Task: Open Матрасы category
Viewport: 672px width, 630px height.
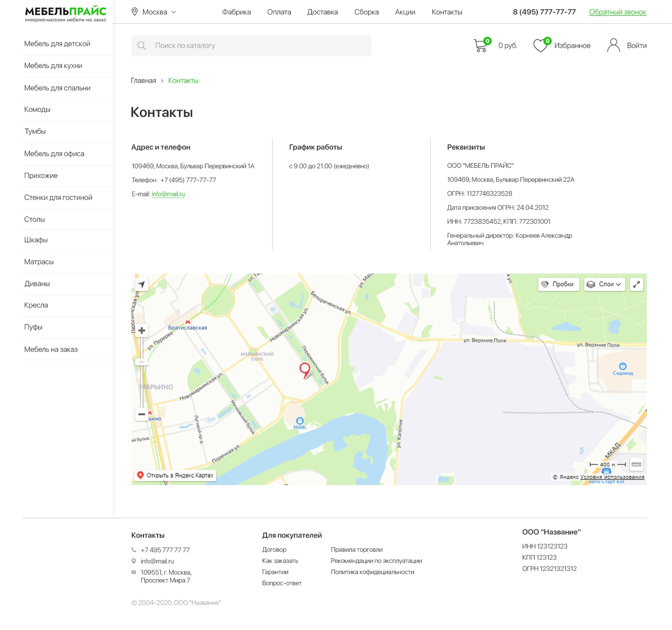Action: click(39, 262)
